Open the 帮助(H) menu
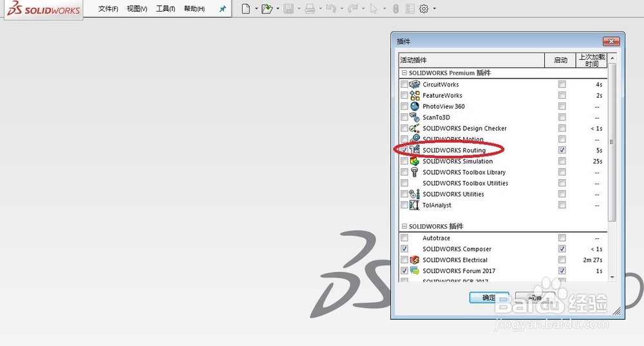644x346 pixels. coord(194,8)
